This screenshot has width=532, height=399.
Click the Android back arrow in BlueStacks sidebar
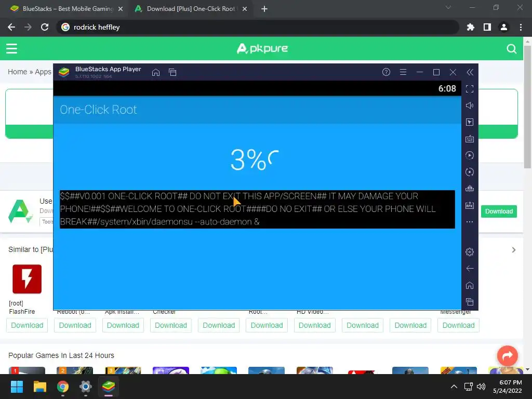(470, 269)
